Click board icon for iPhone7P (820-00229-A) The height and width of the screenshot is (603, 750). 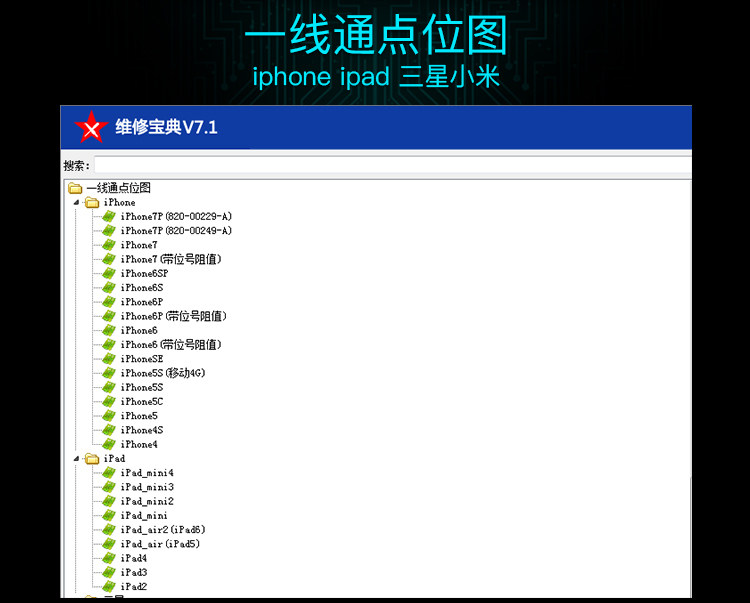tap(109, 217)
